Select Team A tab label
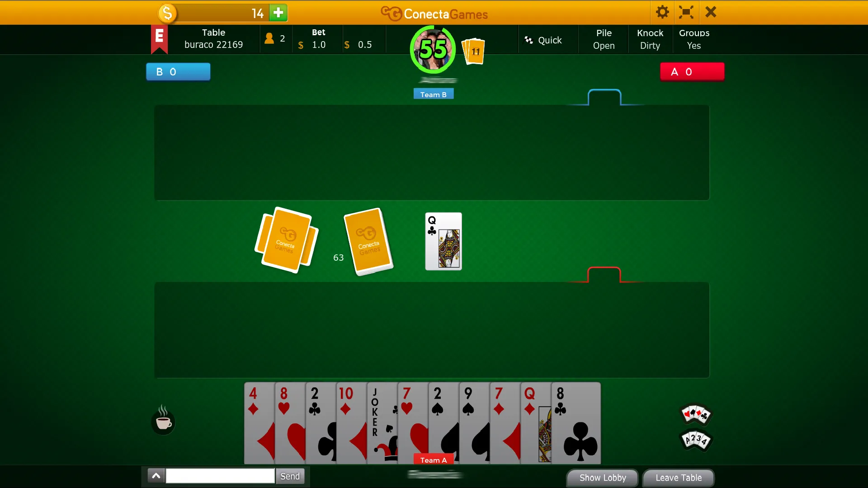This screenshot has height=488, width=868. click(434, 460)
